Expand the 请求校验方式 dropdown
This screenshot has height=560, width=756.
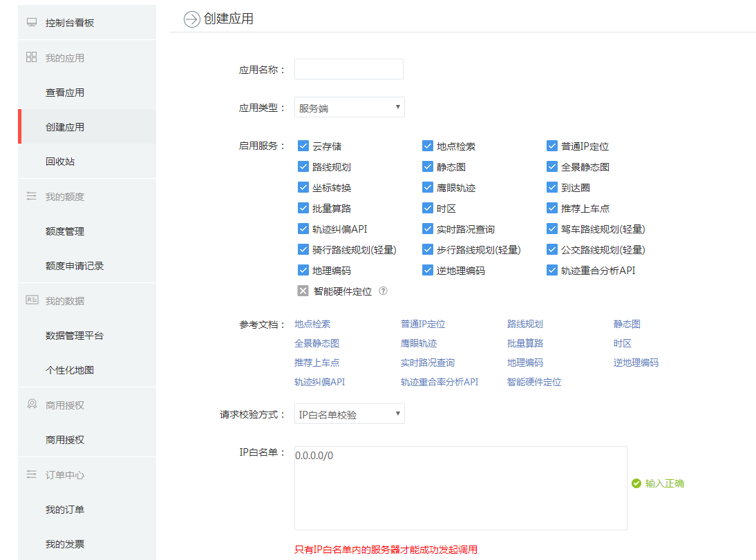[x=349, y=414]
